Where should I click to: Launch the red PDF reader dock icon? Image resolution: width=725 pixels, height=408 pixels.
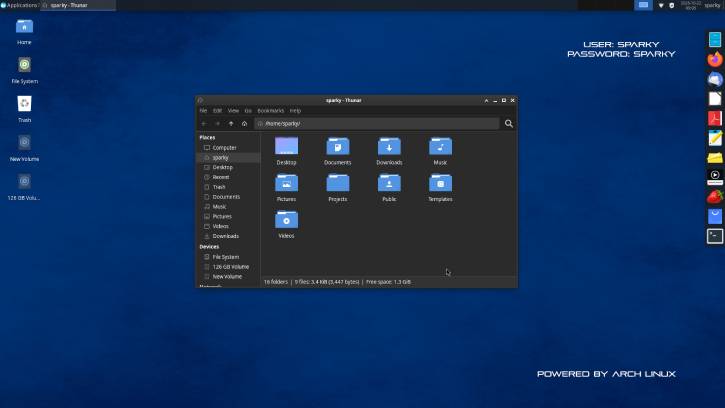coord(715,118)
